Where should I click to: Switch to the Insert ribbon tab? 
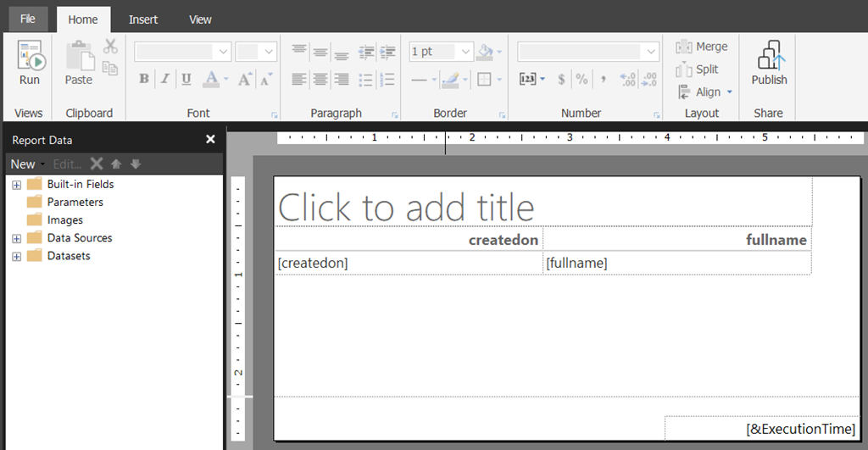[x=143, y=19]
